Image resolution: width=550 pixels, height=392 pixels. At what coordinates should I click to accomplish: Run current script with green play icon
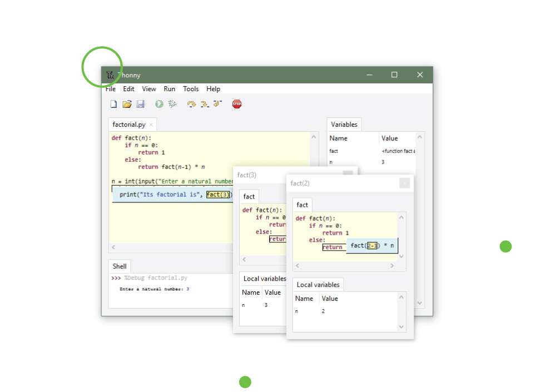point(159,104)
